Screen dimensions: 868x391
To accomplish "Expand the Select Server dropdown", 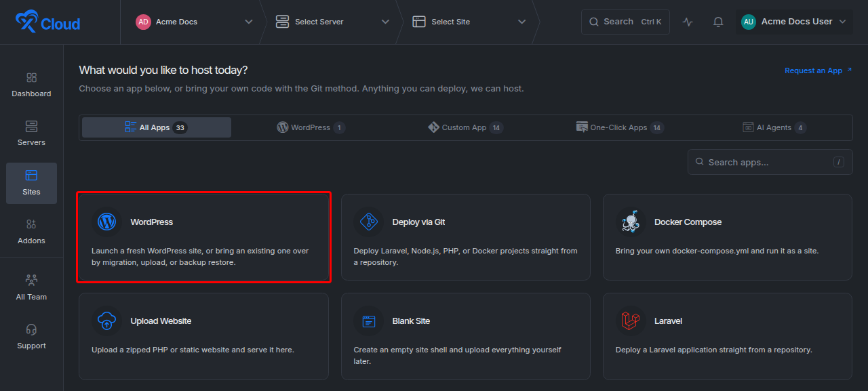I will [332, 22].
